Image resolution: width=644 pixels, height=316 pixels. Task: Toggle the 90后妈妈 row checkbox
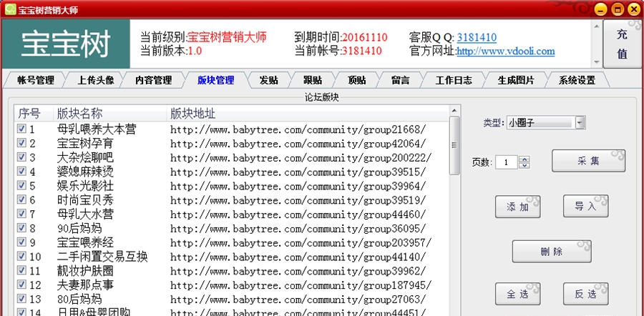point(21,228)
